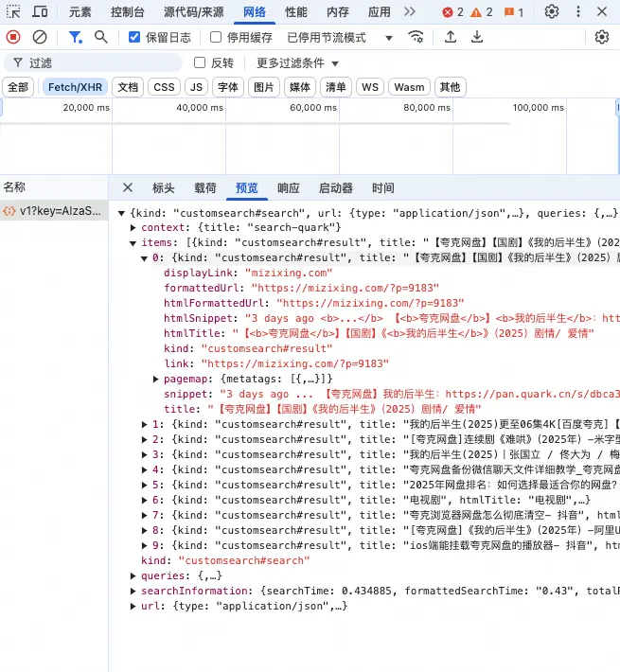Expand item 9 in items
620x672 pixels.
pos(145,545)
